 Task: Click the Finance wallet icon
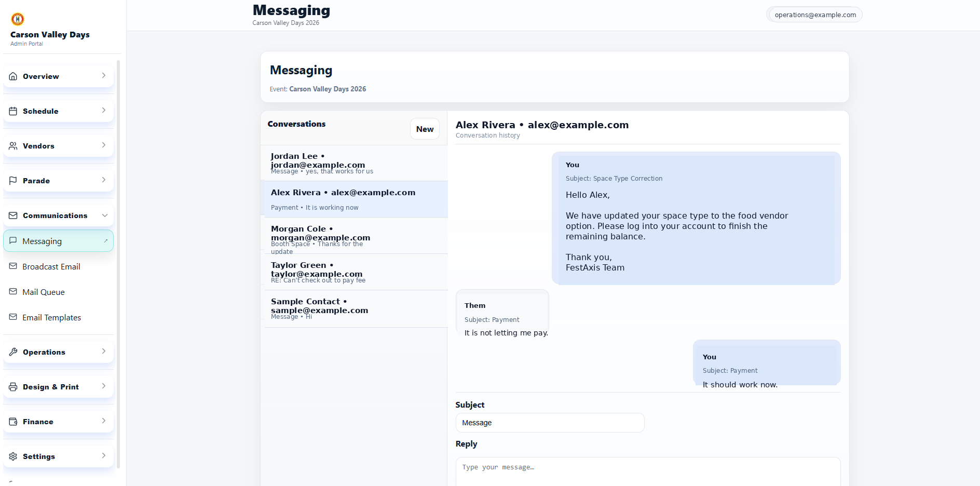tap(13, 422)
